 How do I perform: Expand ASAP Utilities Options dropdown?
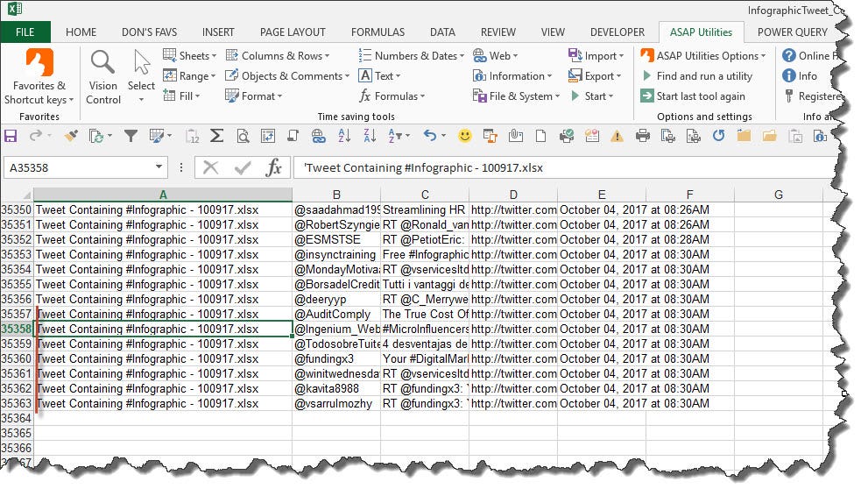[x=703, y=55]
